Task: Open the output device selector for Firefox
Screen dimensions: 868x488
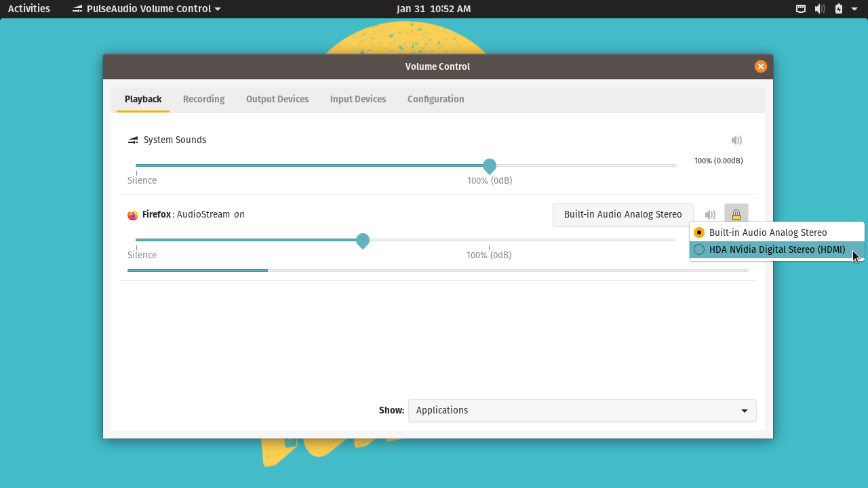Action: [x=623, y=214]
